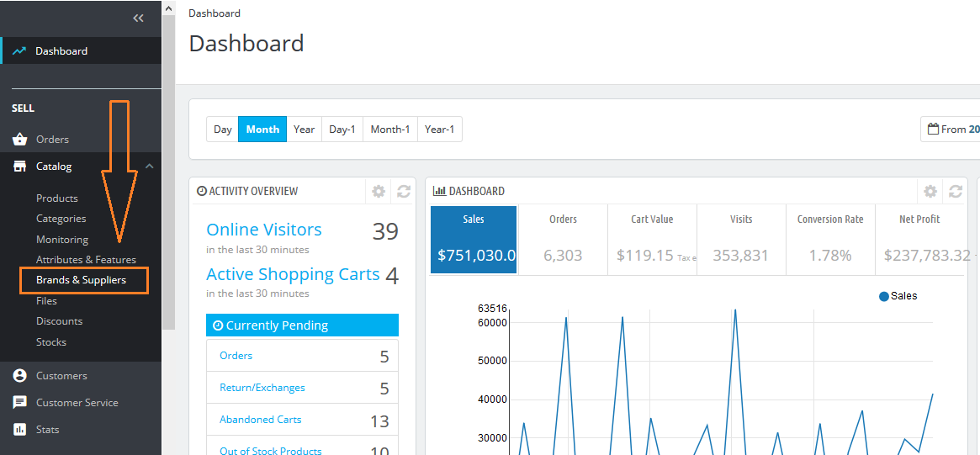This screenshot has height=455, width=980.
Task: Open the From date picker
Action: (x=951, y=130)
